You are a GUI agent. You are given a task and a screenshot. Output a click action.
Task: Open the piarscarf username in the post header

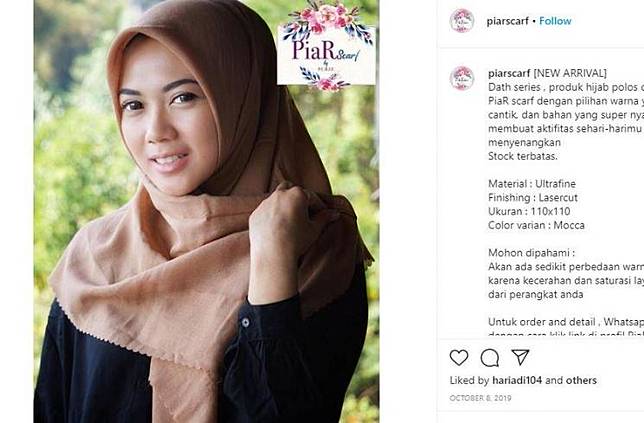pyautogui.click(x=508, y=21)
